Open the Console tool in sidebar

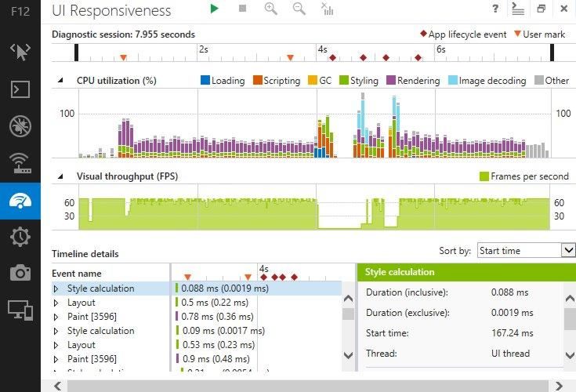pyautogui.click(x=20, y=89)
